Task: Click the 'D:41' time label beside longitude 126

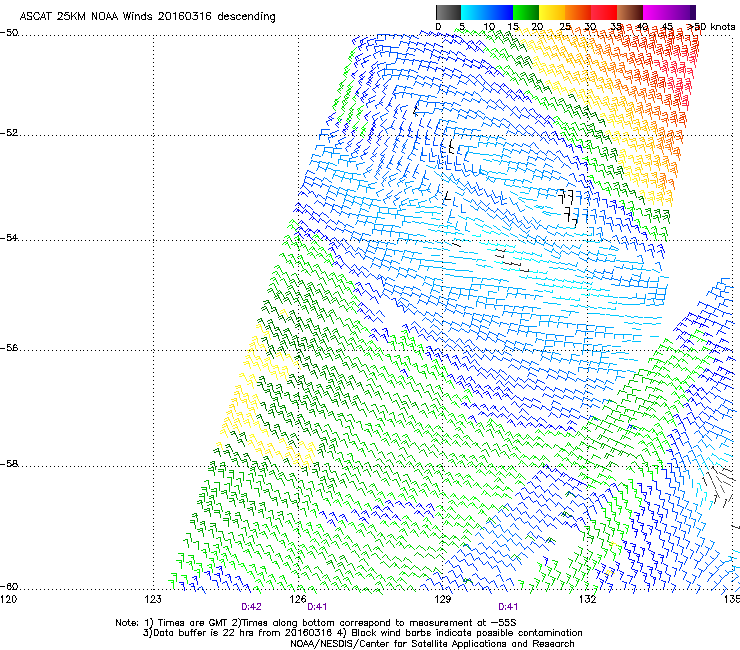Action: pos(317,607)
